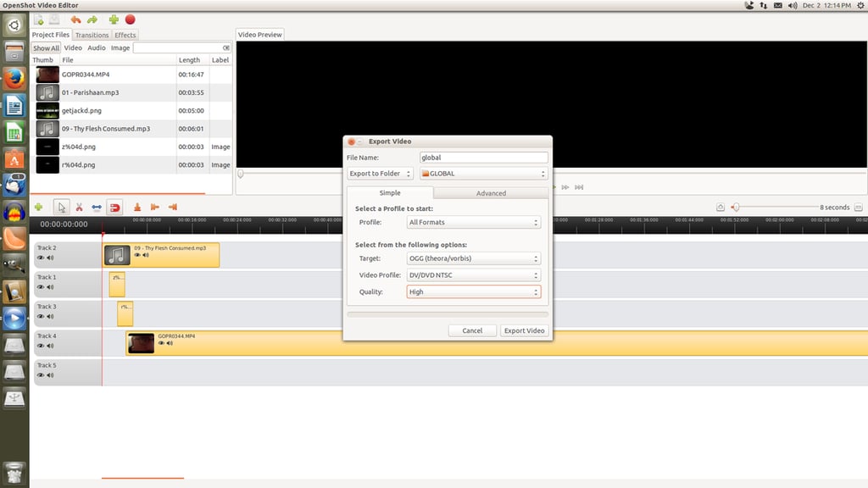Click the zoom-out icon beside the zoom slider
The image size is (868, 488).
click(x=721, y=207)
